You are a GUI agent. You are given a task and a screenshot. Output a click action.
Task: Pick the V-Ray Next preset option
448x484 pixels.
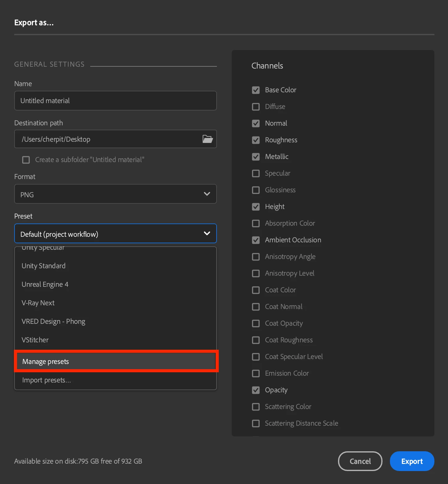pos(38,303)
